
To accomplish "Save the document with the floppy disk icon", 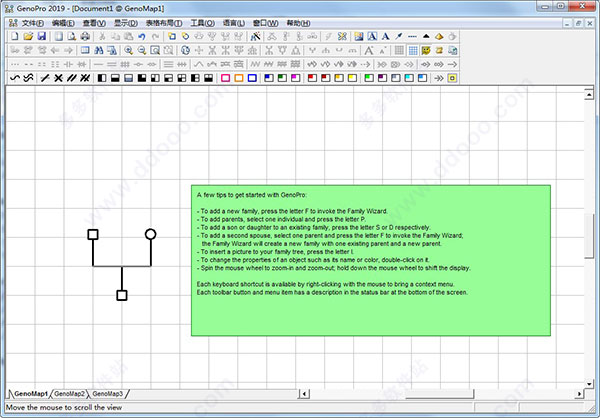I will tap(41, 36).
